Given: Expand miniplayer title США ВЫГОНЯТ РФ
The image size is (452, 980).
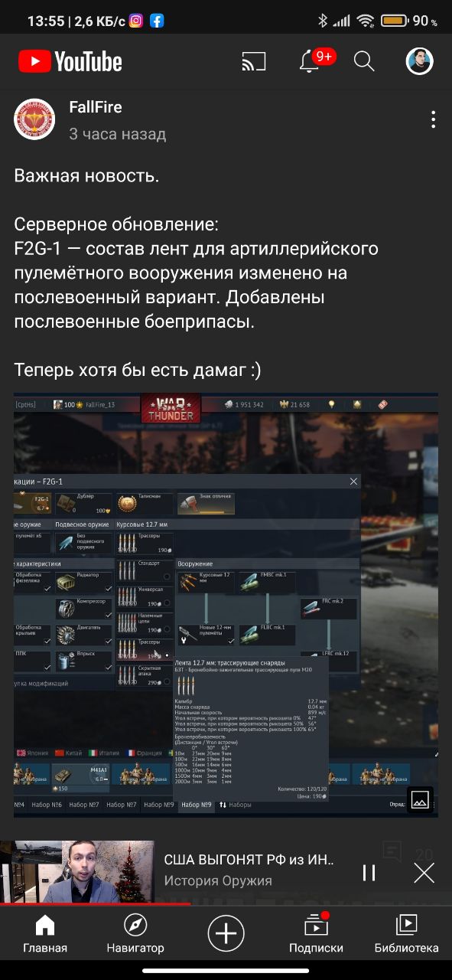Looking at the screenshot, I should tap(249, 859).
